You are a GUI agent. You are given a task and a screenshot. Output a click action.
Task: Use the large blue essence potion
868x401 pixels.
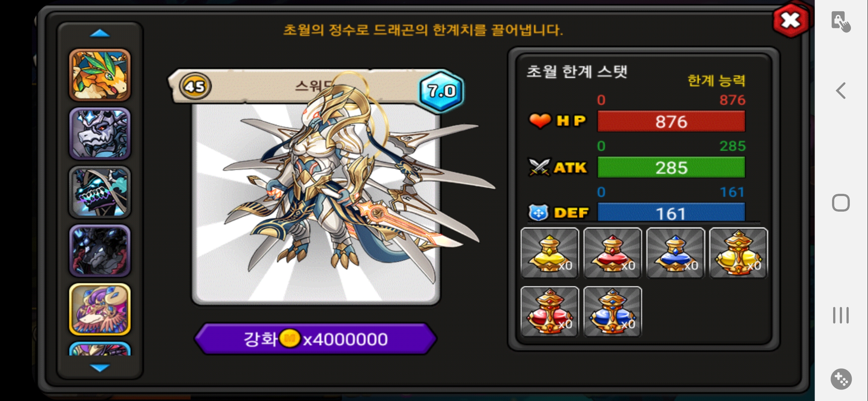(x=612, y=312)
